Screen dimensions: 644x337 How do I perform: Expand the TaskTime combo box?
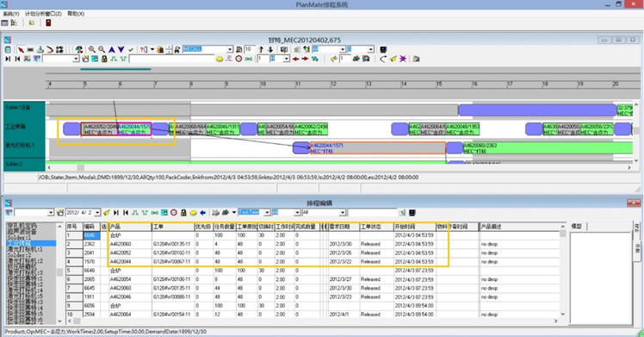click(x=267, y=213)
